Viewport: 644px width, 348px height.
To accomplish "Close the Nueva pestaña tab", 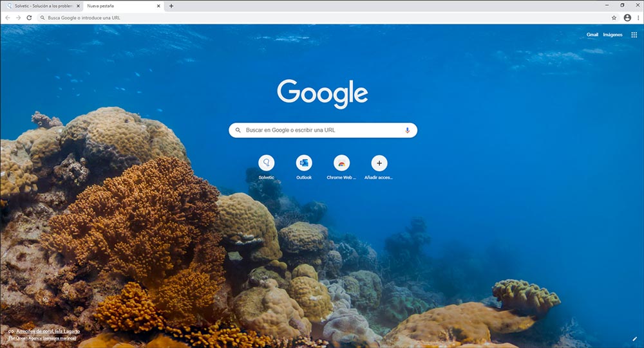I will coord(158,6).
